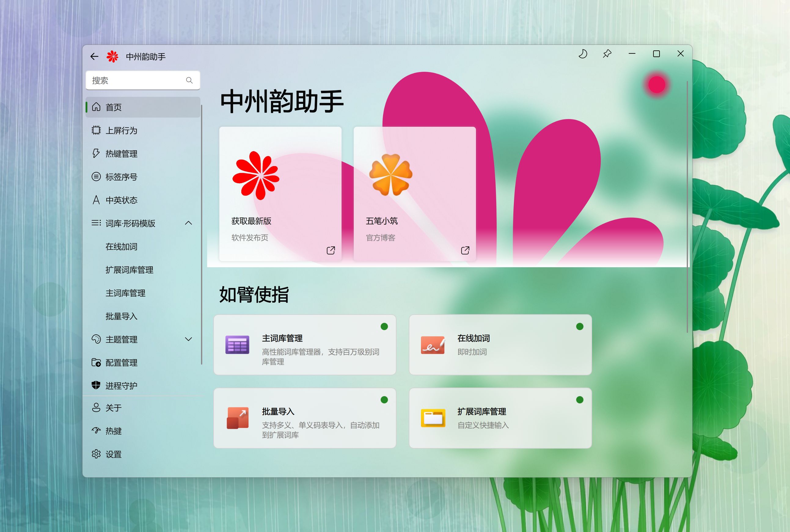Toggle dark mode with the moon icon
790x532 pixels.
582,54
